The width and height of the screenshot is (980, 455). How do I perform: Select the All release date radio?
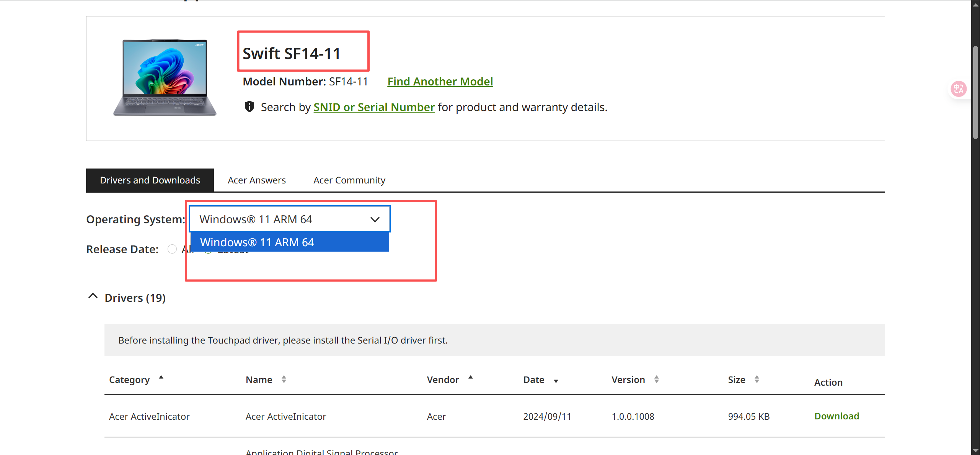point(172,249)
